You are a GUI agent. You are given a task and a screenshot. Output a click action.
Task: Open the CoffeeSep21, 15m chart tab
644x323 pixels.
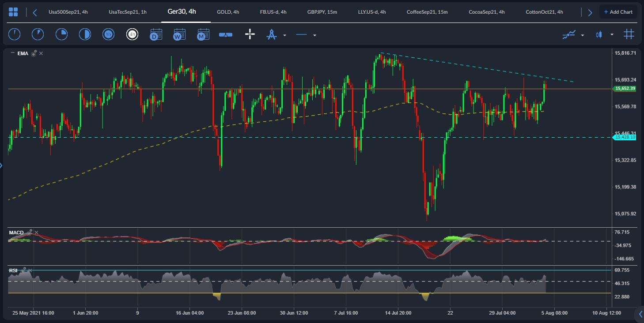427,12
